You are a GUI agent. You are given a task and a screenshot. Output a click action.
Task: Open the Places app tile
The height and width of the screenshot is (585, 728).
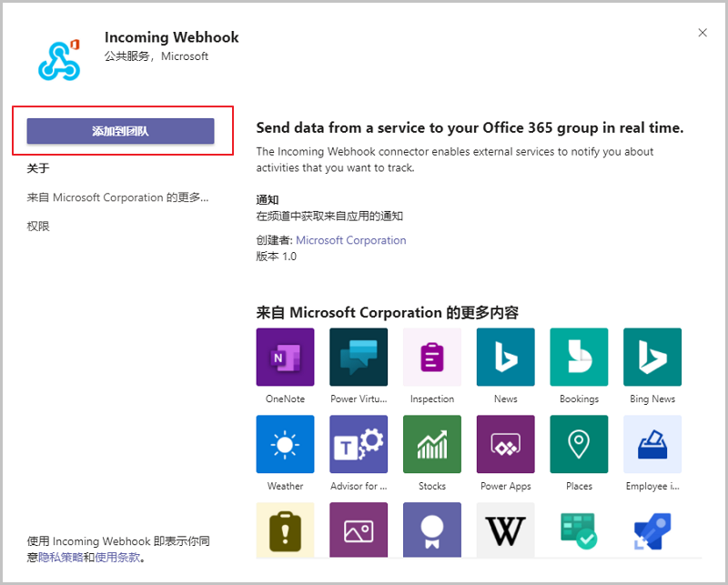[x=579, y=445]
